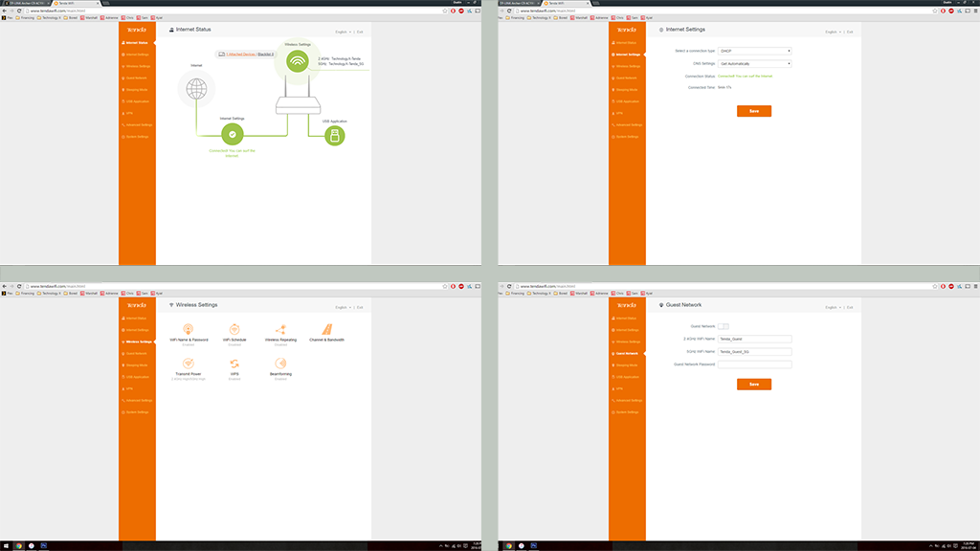Open the Channel & Bandwidth icon

(x=327, y=329)
